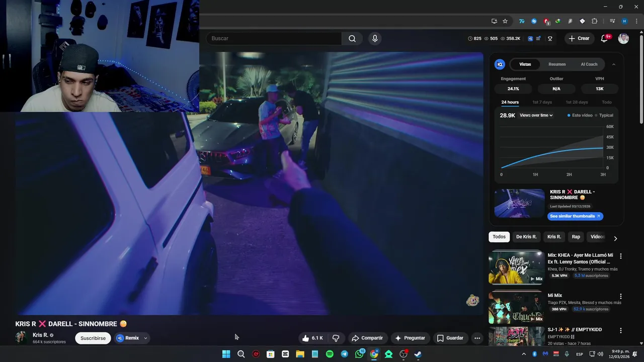Click the Guardar button

[x=450, y=338]
